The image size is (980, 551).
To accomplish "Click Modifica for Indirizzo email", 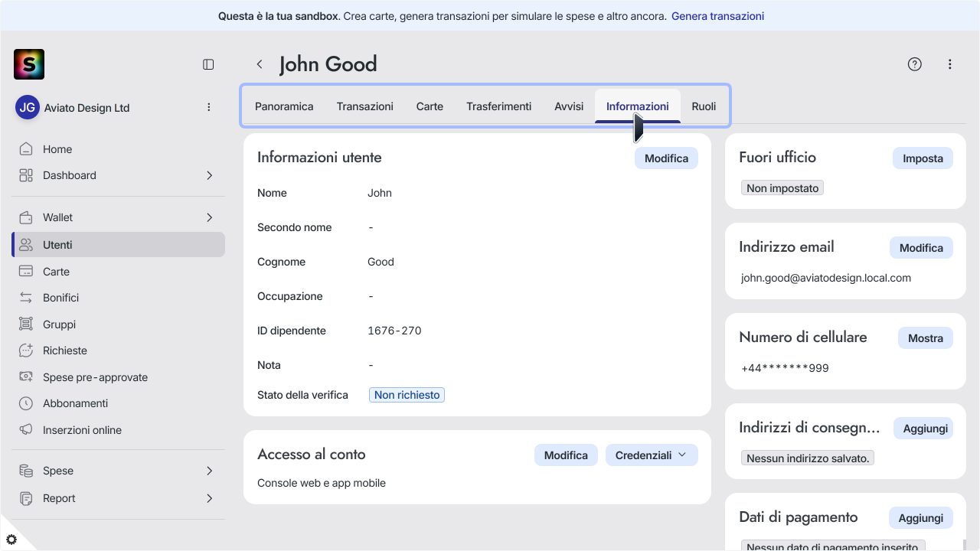I will click(921, 248).
